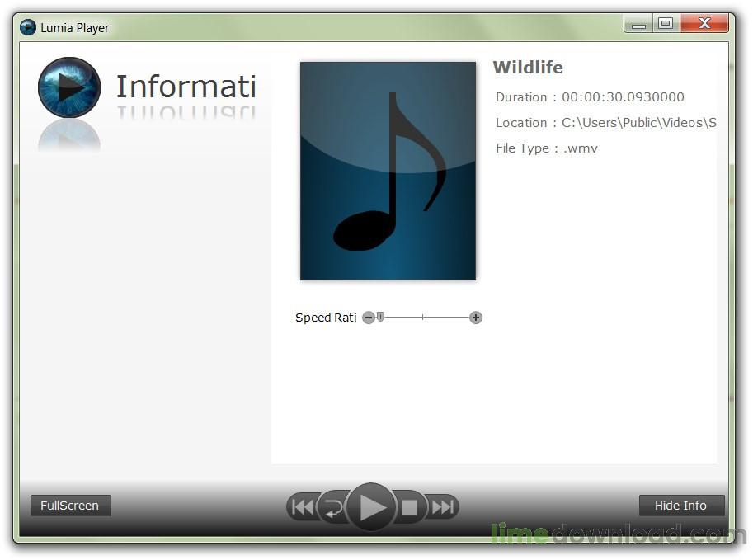This screenshot has height=560, width=753.
Task: Hide Info panel using Hide Info button
Action: click(x=680, y=506)
